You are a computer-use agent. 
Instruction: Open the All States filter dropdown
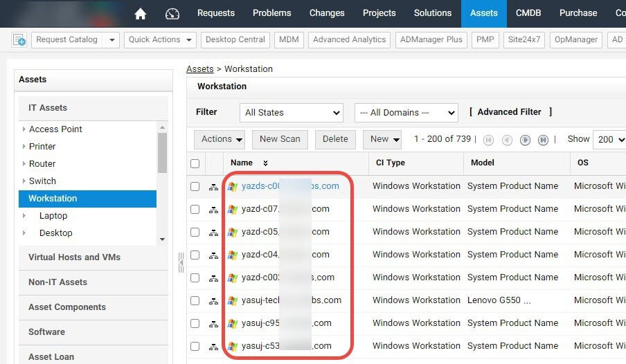pyautogui.click(x=292, y=113)
